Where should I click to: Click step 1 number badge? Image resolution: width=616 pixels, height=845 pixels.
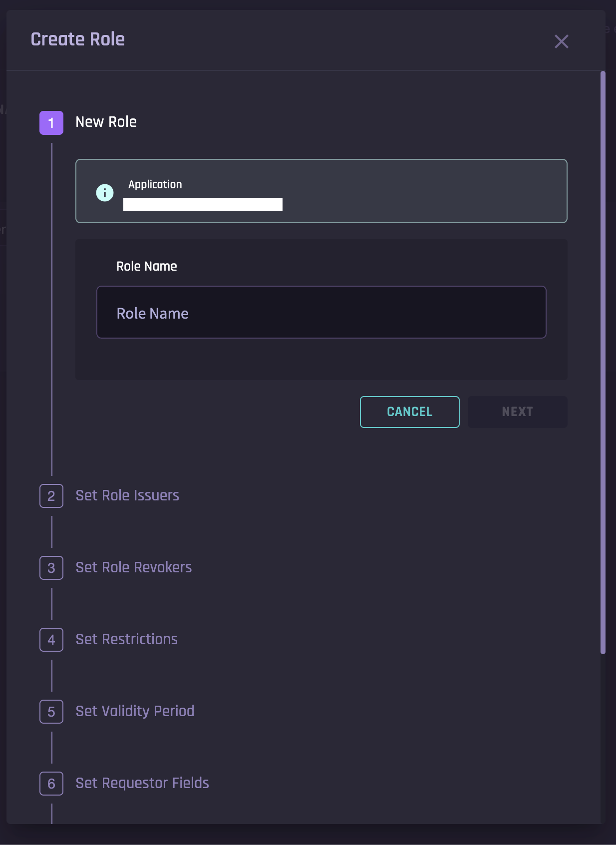51,123
